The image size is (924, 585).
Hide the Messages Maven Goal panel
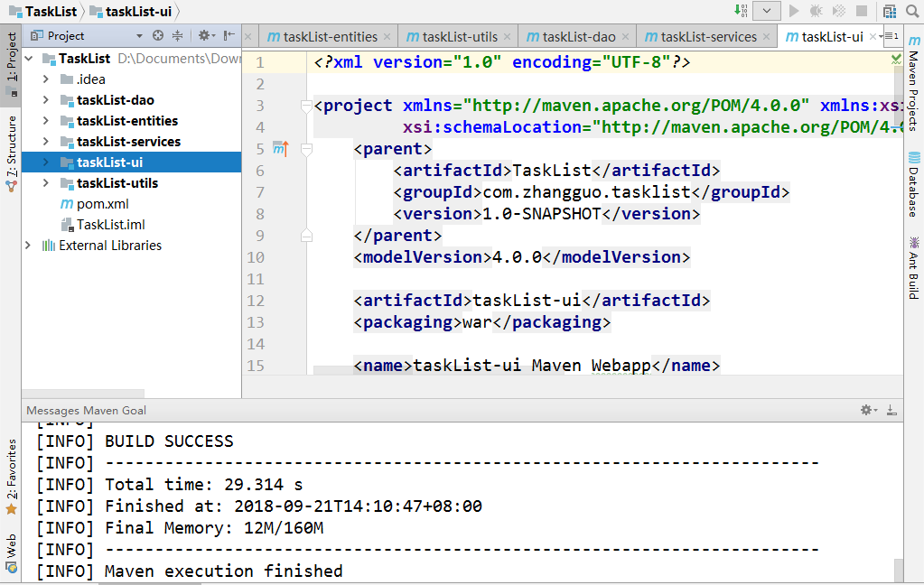pyautogui.click(x=891, y=410)
